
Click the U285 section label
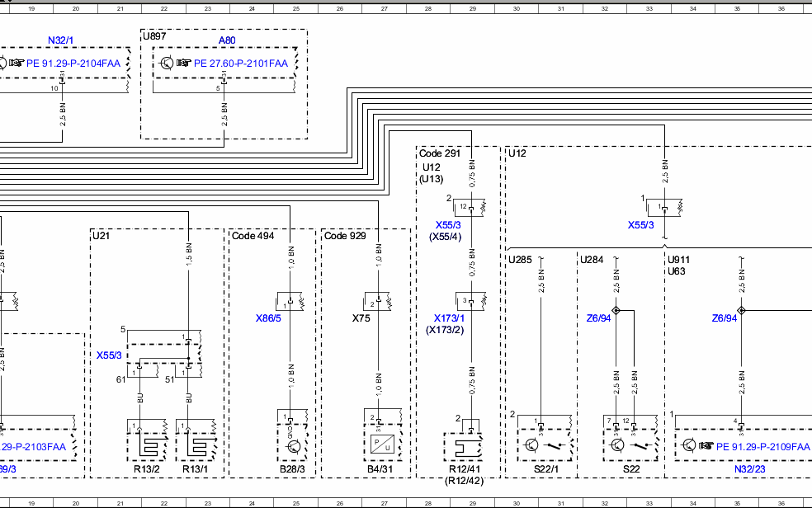[x=520, y=260]
